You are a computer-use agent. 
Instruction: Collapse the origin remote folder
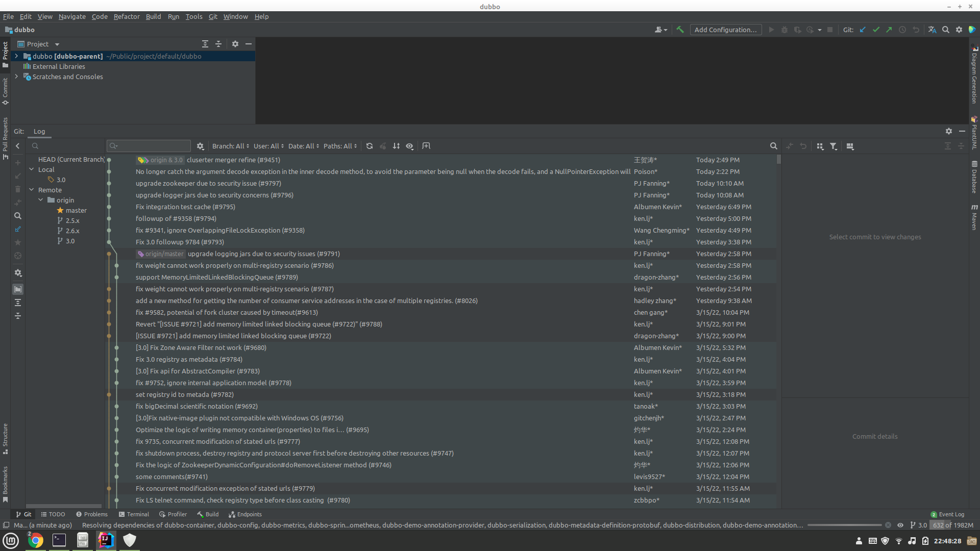point(41,200)
